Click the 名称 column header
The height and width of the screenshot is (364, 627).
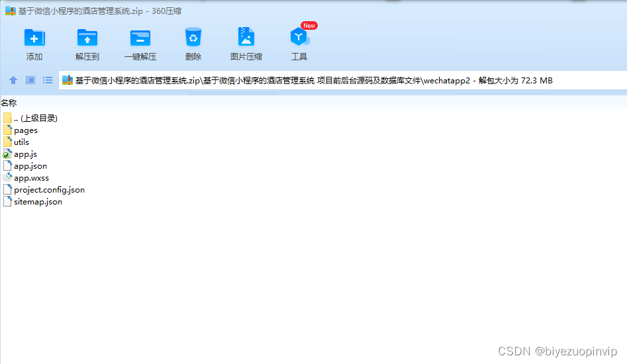click(9, 103)
